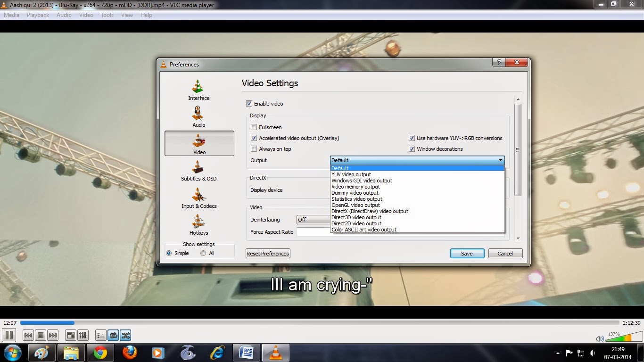Open the Interface preferences category
The width and height of the screenshot is (644, 362).
(199, 90)
